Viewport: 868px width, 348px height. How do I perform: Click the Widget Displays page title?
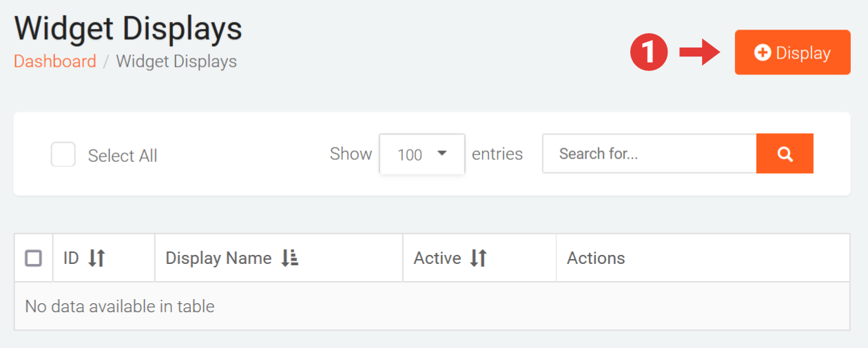(x=128, y=29)
